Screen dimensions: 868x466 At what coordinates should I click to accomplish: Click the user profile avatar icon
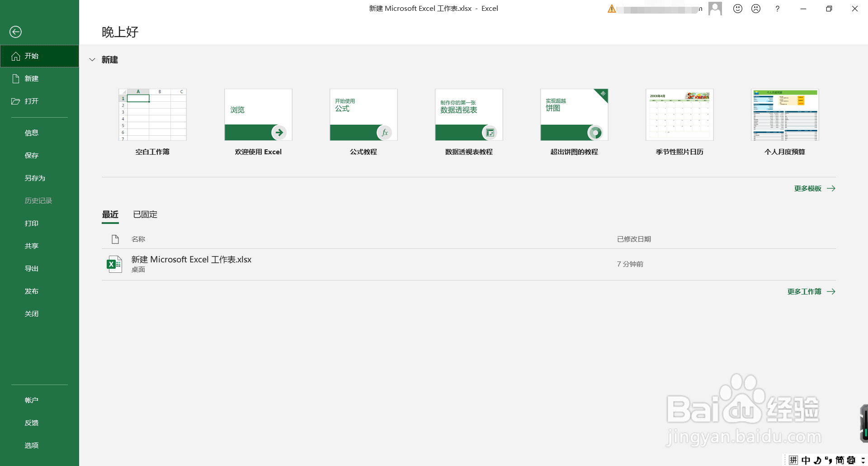[x=715, y=9]
